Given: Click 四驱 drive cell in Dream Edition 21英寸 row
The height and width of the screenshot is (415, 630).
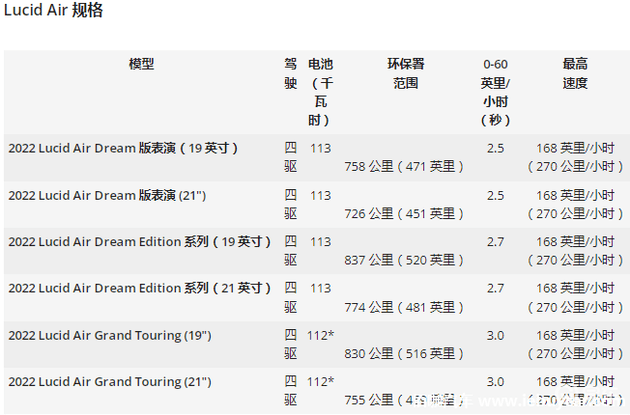Looking at the screenshot, I should pyautogui.click(x=290, y=298).
